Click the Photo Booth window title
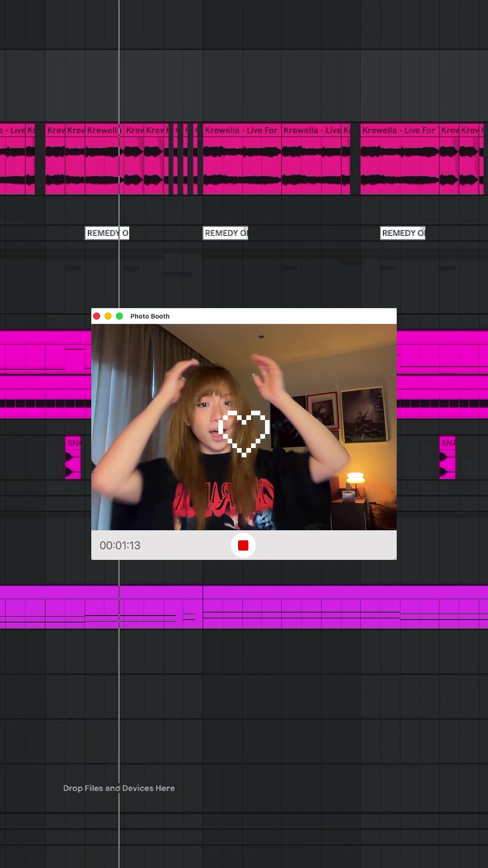Viewport: 488px width, 868px height. (150, 316)
